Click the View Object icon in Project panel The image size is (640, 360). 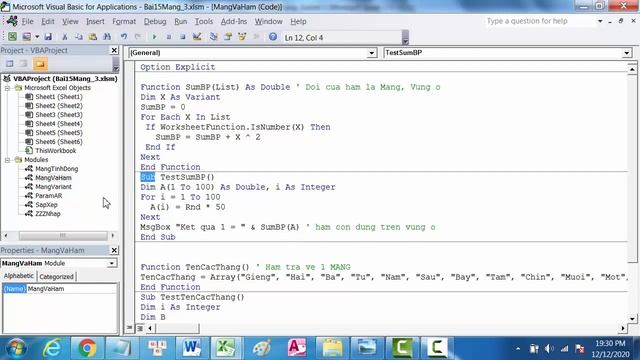point(24,64)
